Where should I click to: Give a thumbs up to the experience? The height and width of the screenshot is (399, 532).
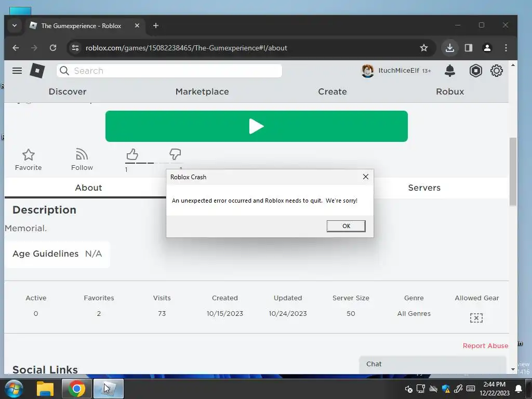coord(132,154)
